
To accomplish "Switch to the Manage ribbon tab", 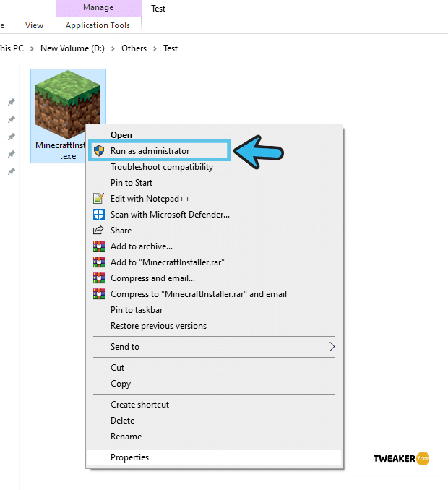I will [x=98, y=7].
